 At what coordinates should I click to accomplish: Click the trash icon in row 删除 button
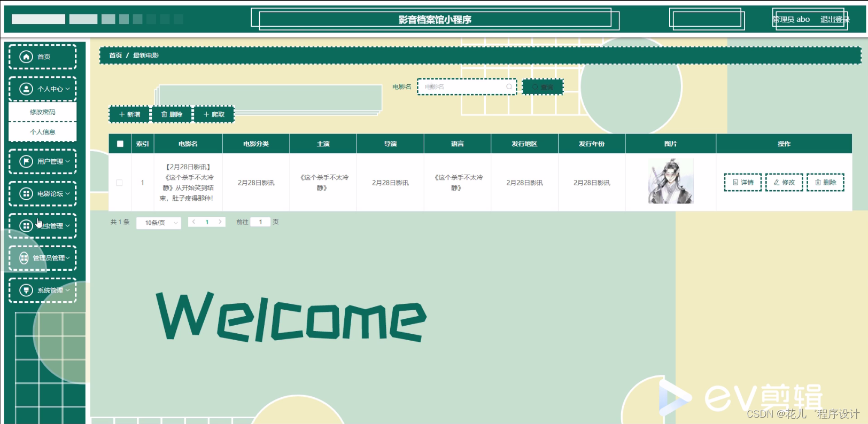818,182
